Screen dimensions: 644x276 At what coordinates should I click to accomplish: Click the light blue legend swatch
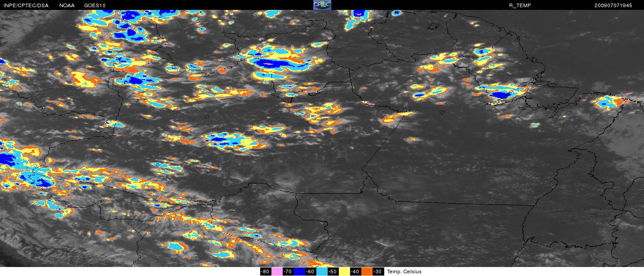[x=322, y=272]
